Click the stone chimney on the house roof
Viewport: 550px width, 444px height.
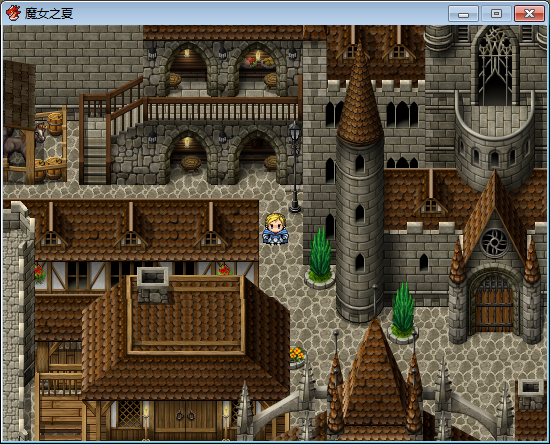click(153, 285)
